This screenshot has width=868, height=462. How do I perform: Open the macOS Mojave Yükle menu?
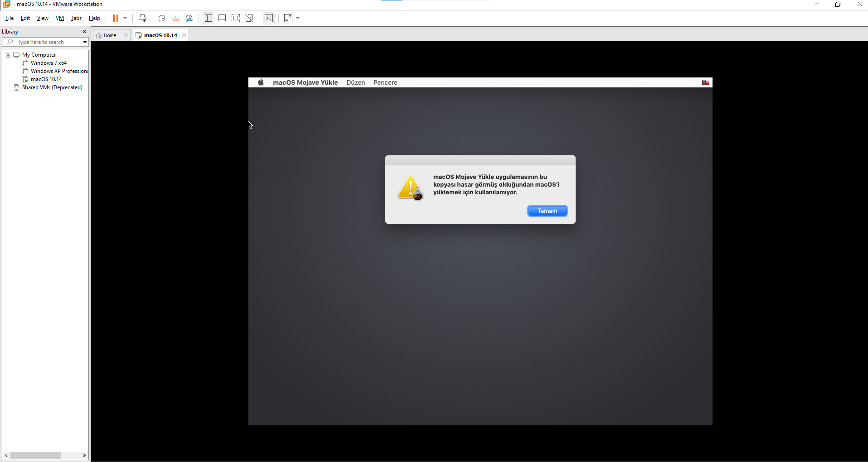[305, 82]
